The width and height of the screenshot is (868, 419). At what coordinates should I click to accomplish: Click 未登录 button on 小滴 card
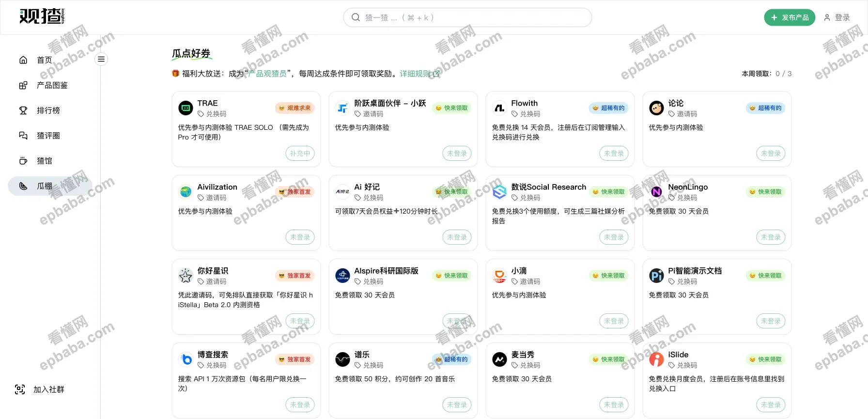(614, 321)
